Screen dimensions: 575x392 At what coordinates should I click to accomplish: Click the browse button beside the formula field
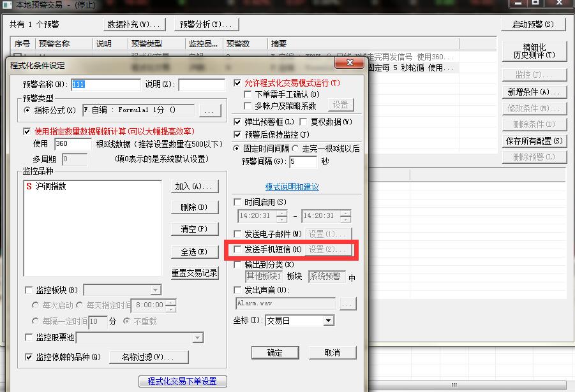coord(210,111)
